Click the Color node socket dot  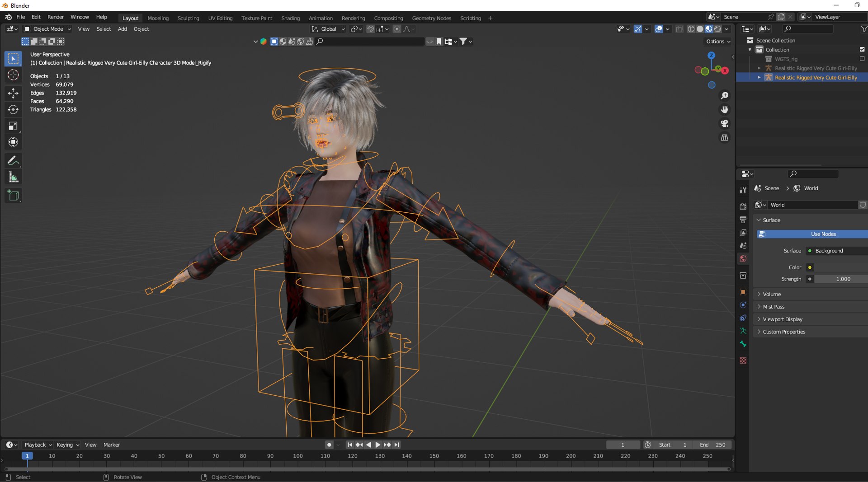pos(810,268)
